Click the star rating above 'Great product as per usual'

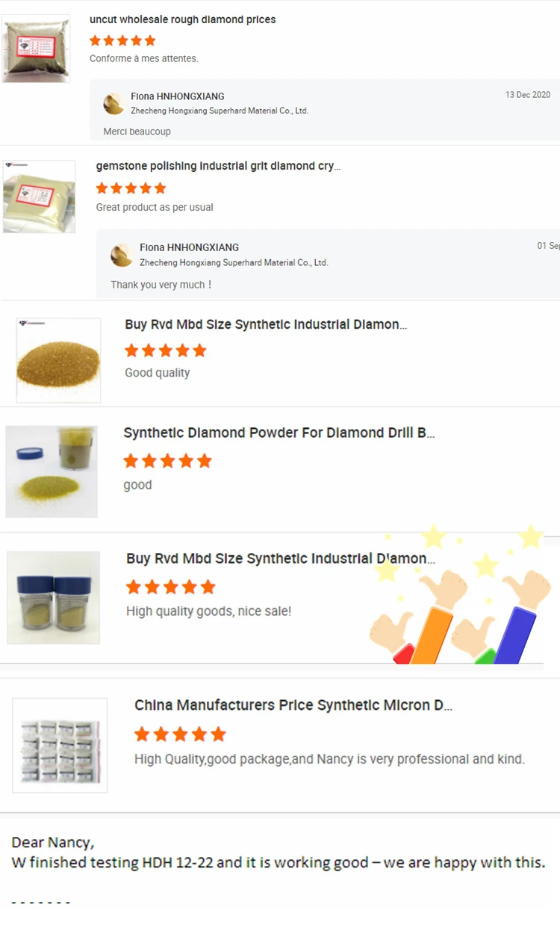coord(131,188)
